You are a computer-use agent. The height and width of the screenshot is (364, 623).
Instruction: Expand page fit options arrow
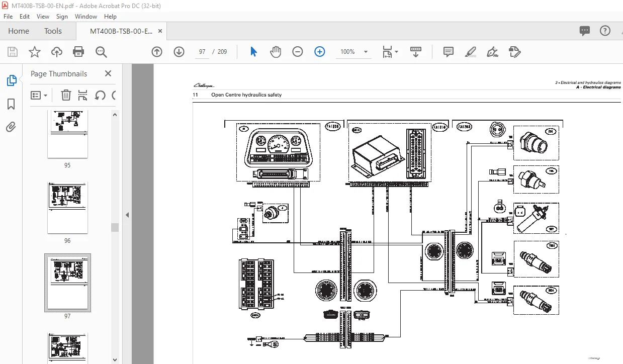396,52
